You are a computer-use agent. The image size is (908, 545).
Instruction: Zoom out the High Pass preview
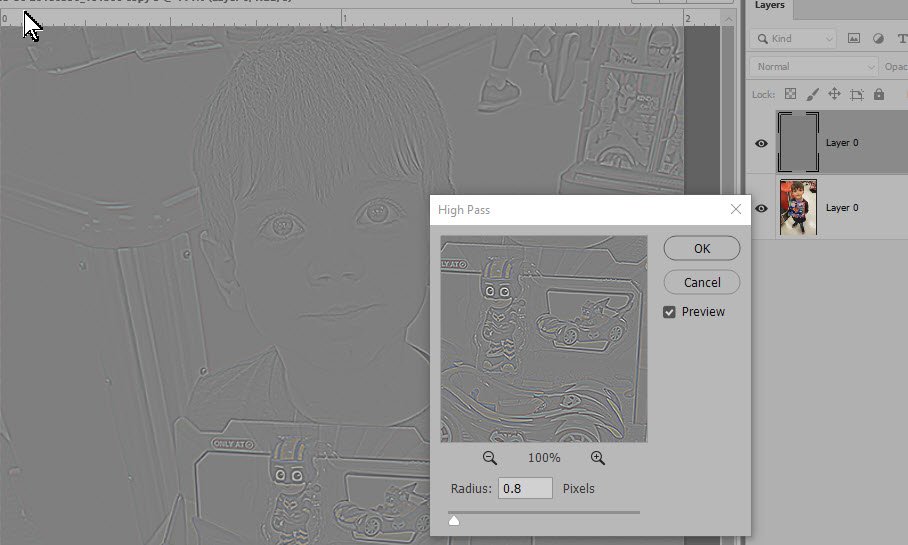pyautogui.click(x=489, y=458)
